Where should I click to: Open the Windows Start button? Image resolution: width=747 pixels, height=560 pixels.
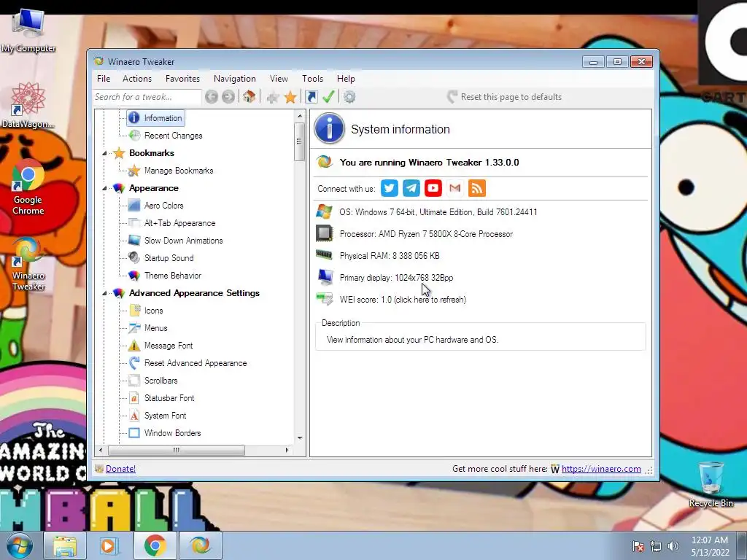click(x=19, y=545)
